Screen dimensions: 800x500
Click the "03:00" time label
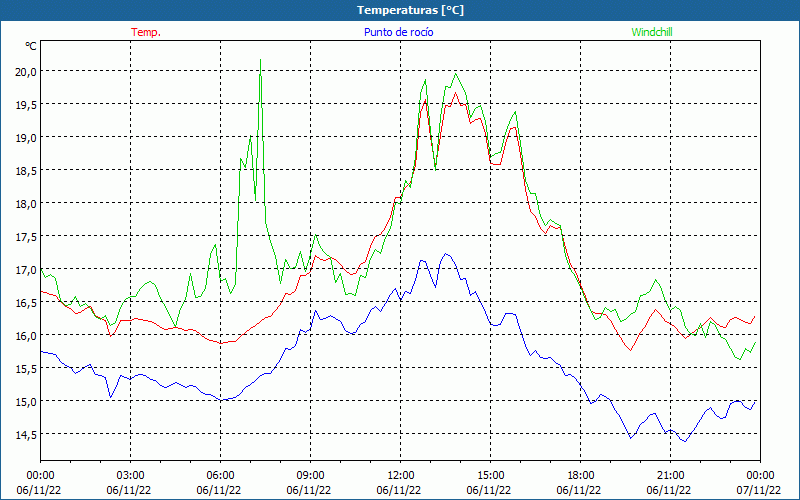[x=130, y=476]
